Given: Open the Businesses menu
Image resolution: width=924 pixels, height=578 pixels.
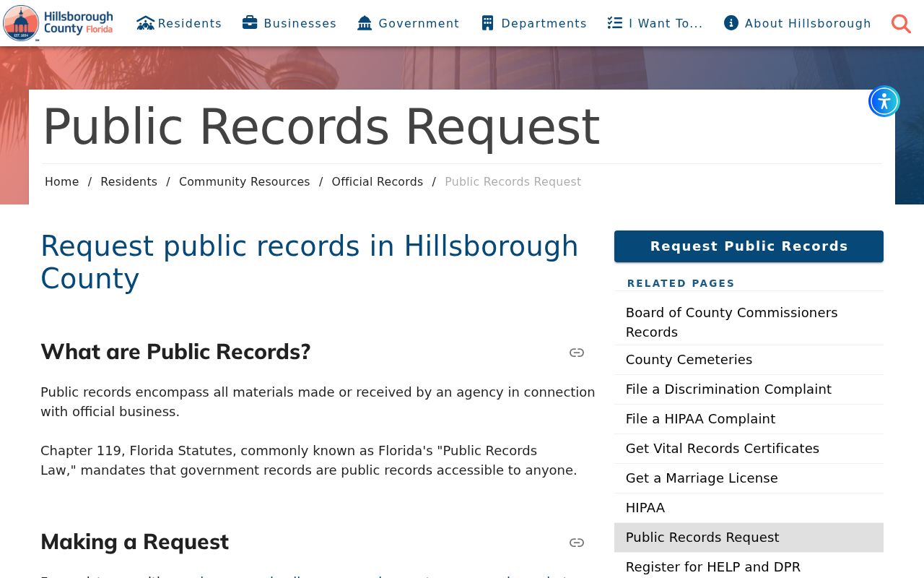Looking at the screenshot, I should (289, 23).
